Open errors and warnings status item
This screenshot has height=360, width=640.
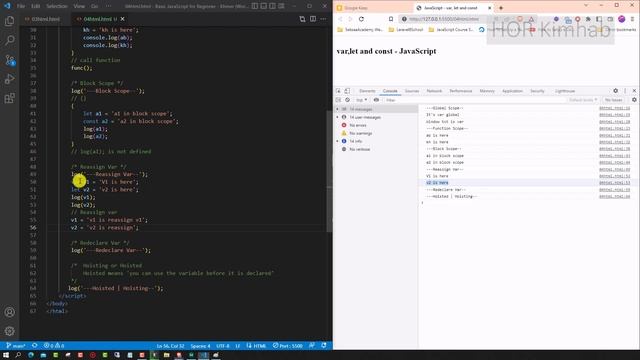click(54, 346)
